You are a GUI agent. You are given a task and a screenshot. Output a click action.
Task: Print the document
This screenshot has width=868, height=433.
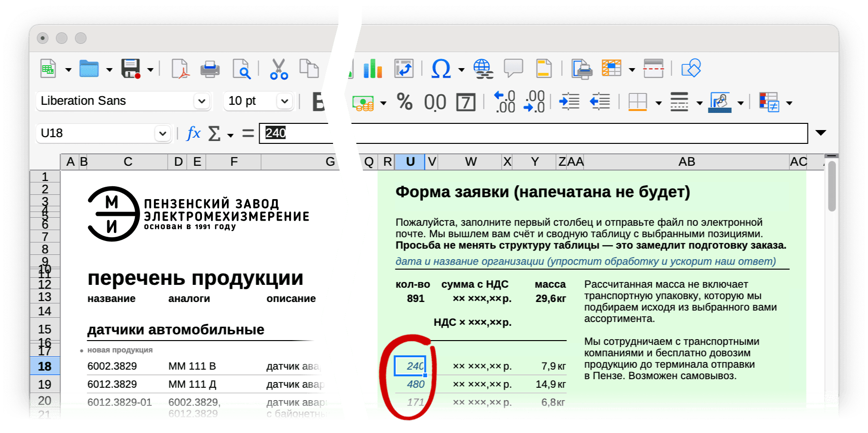tap(209, 68)
